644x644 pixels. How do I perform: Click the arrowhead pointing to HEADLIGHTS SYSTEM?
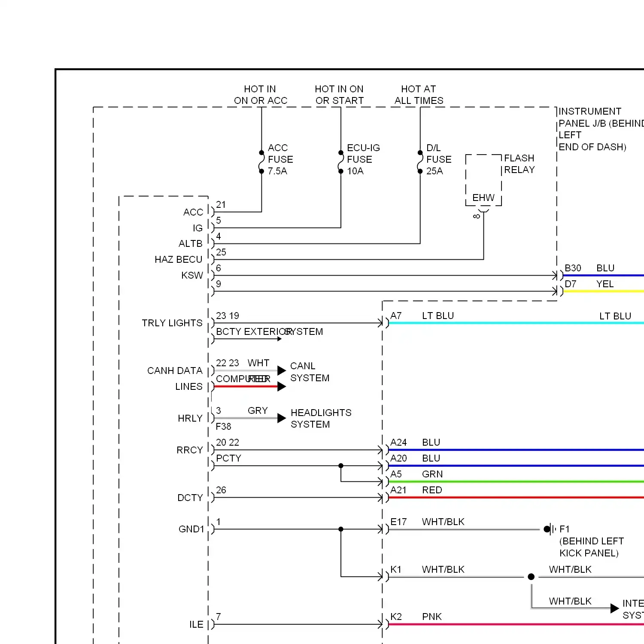tap(282, 418)
